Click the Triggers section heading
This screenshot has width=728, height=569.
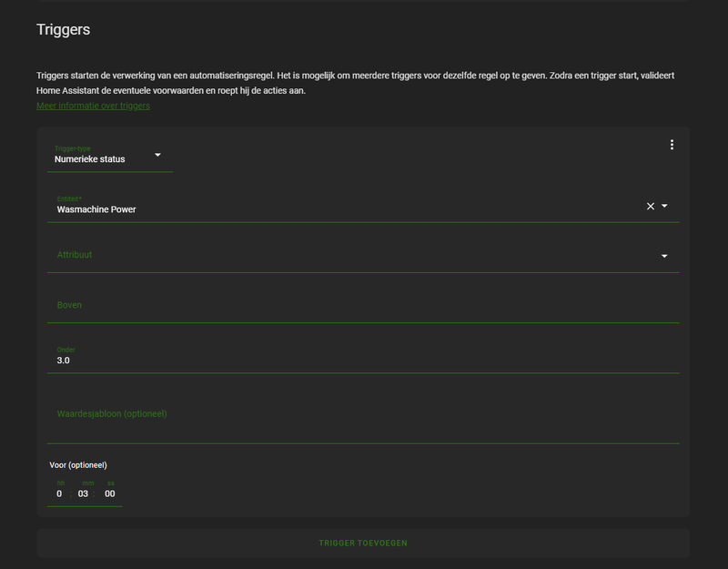coord(63,29)
